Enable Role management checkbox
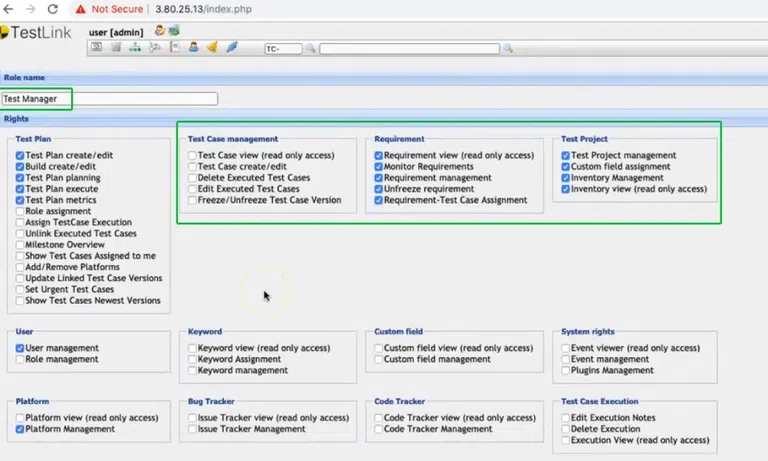This screenshot has height=461, width=768. click(x=20, y=359)
